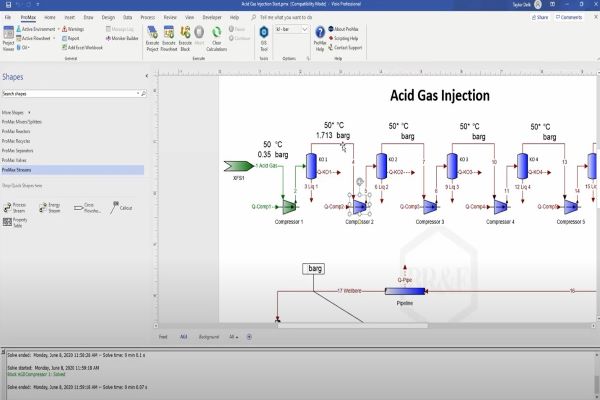Open the Oil button in General group
The width and height of the screenshot is (600, 400).
pyautogui.click(x=23, y=47)
